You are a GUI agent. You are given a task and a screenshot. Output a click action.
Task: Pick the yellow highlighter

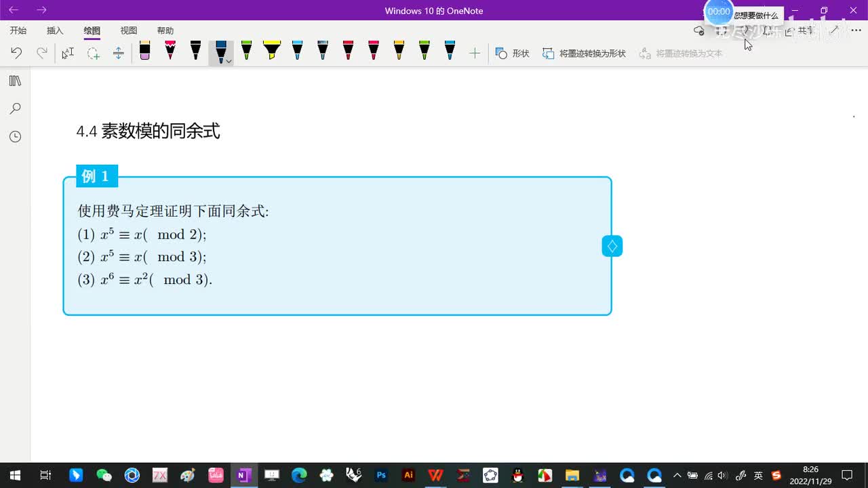coord(272,51)
